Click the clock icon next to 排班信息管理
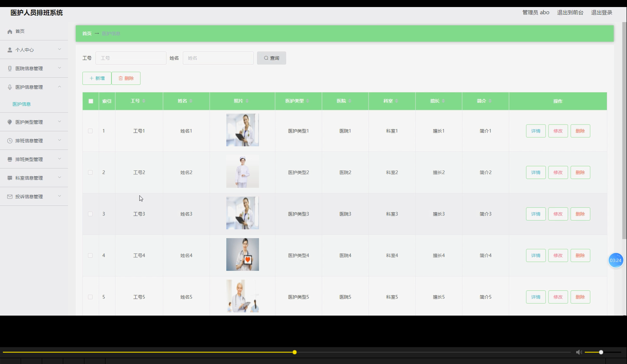627x364 pixels. [10, 141]
